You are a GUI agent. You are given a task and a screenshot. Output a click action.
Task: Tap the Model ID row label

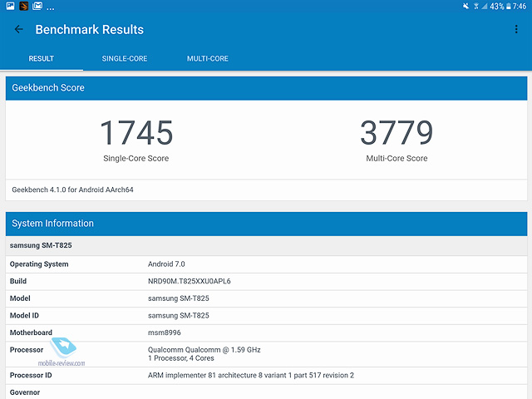(x=24, y=316)
